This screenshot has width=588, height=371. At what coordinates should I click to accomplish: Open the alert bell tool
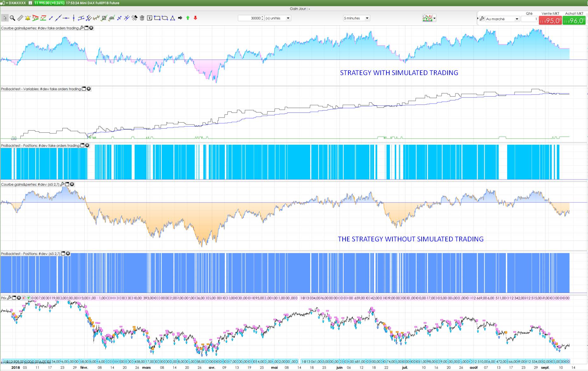click(28, 18)
